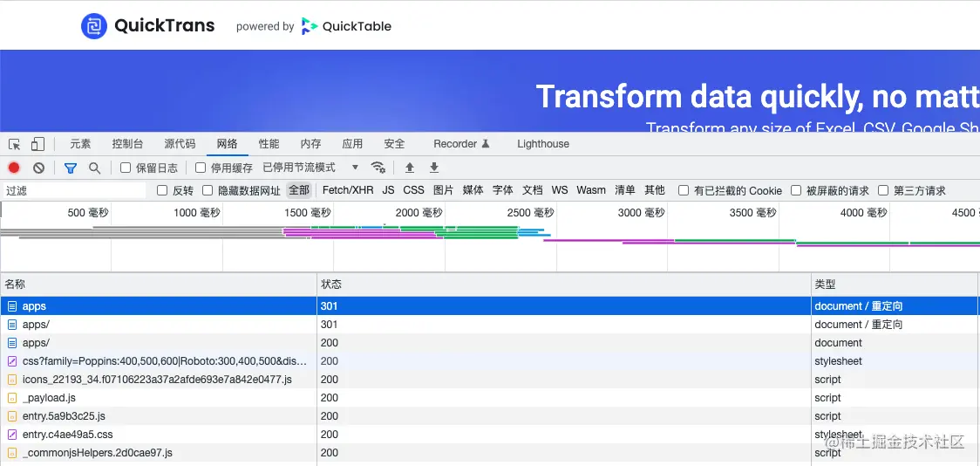The image size is (980, 466).
Task: Filter requests by 图片
Action: (443, 190)
